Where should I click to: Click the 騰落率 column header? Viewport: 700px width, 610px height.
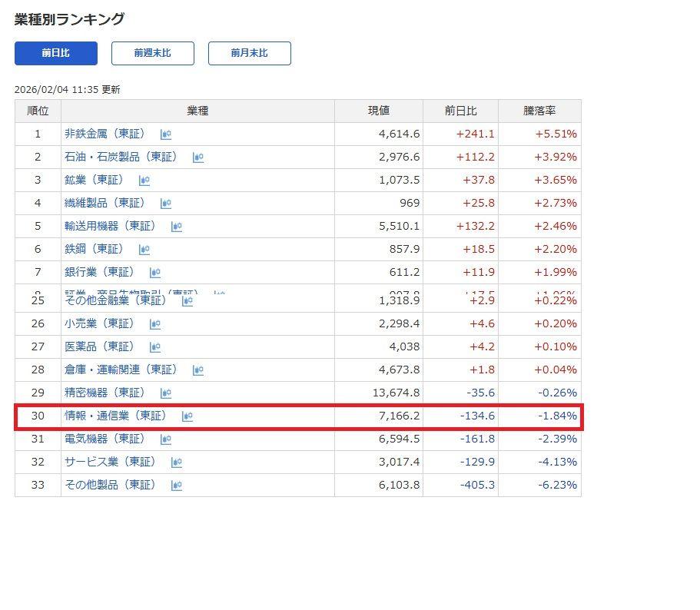539,111
